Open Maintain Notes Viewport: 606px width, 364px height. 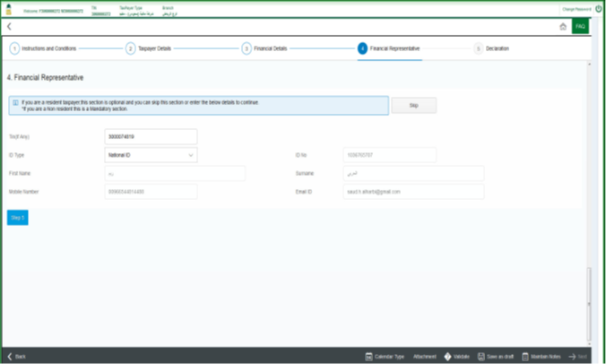pyautogui.click(x=525, y=357)
